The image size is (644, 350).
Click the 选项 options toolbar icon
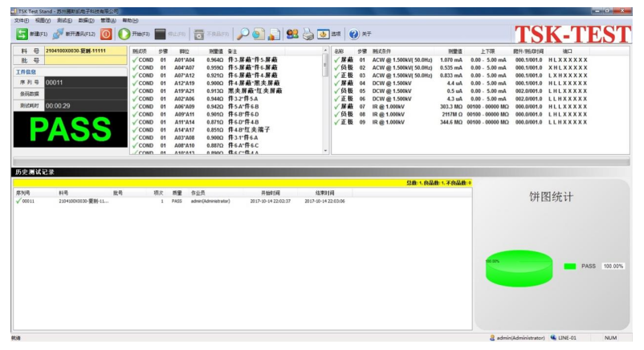click(x=322, y=34)
